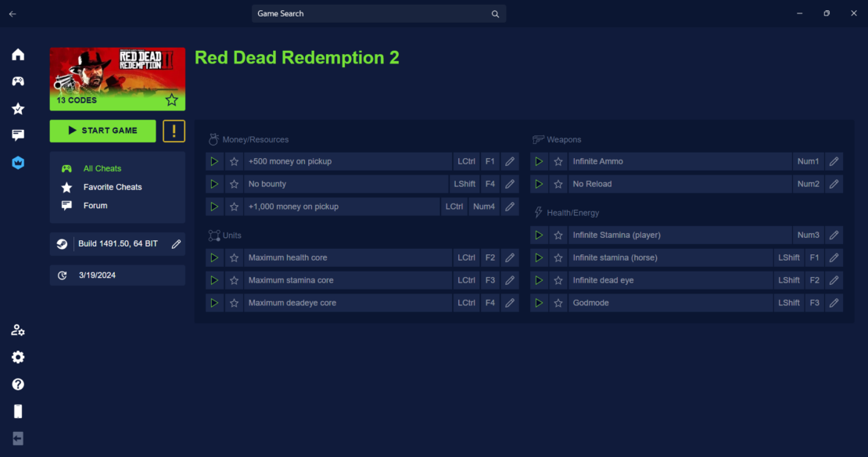Image resolution: width=868 pixels, height=457 pixels.
Task: Click the START GAME button
Action: [x=103, y=131]
